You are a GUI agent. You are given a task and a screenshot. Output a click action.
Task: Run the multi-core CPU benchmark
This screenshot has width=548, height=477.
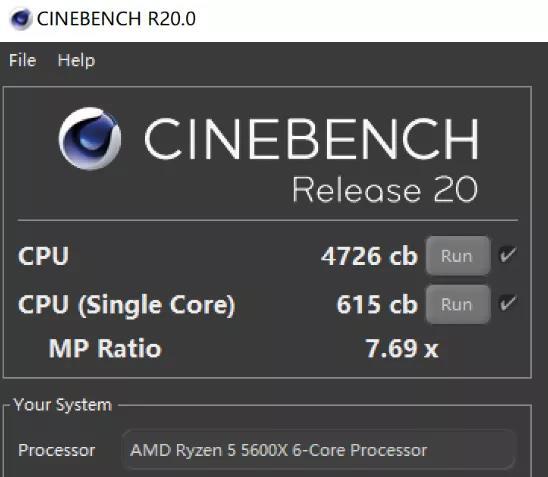click(457, 256)
